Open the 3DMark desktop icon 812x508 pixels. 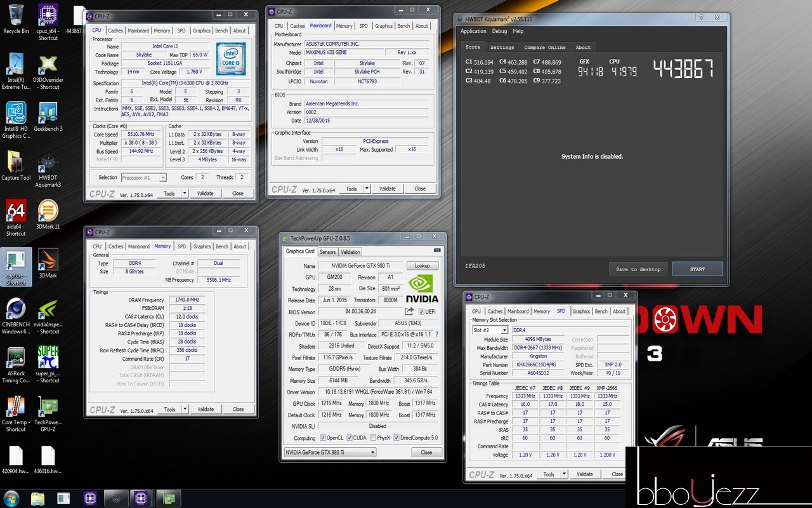(48, 264)
